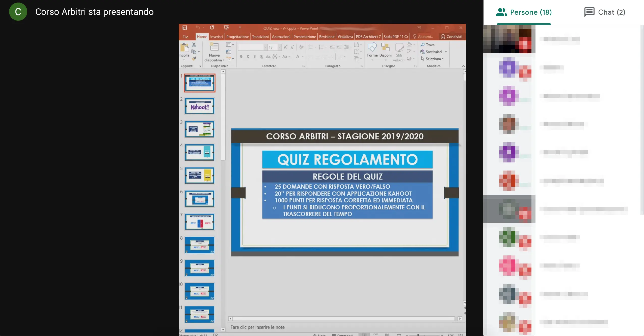Select the Kahoot slide 2 thumbnail
This screenshot has width=644, height=336.
coord(200,106)
